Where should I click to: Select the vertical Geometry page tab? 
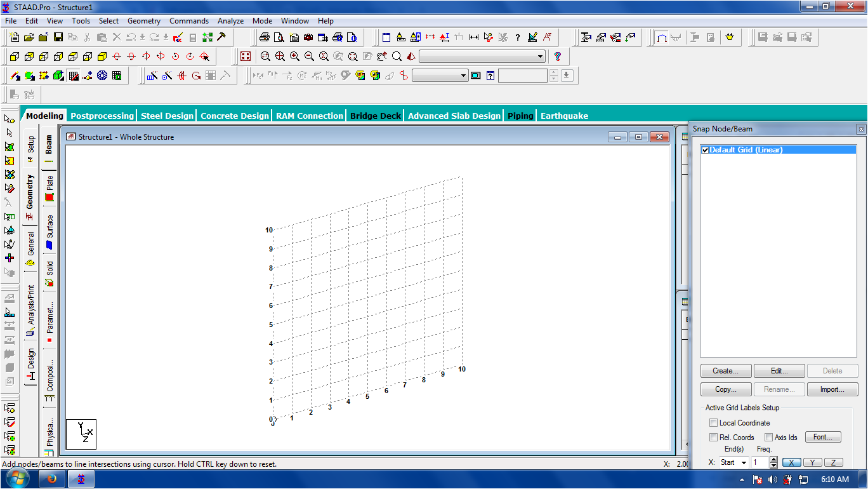coord(30,198)
